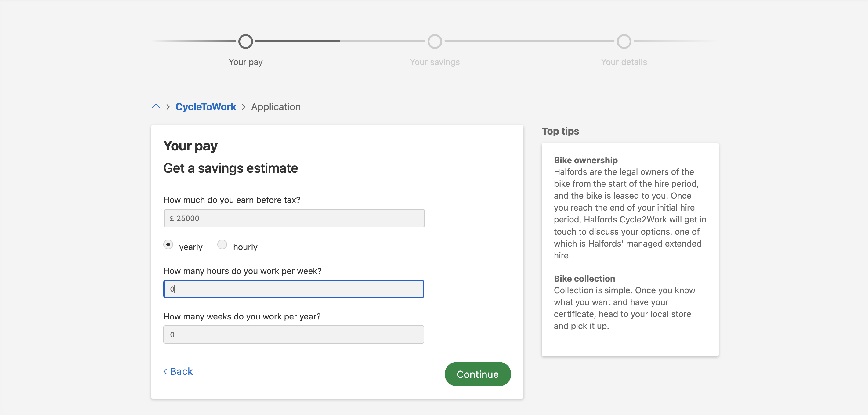
Task: Click the weeks per year input field
Action: [294, 334]
